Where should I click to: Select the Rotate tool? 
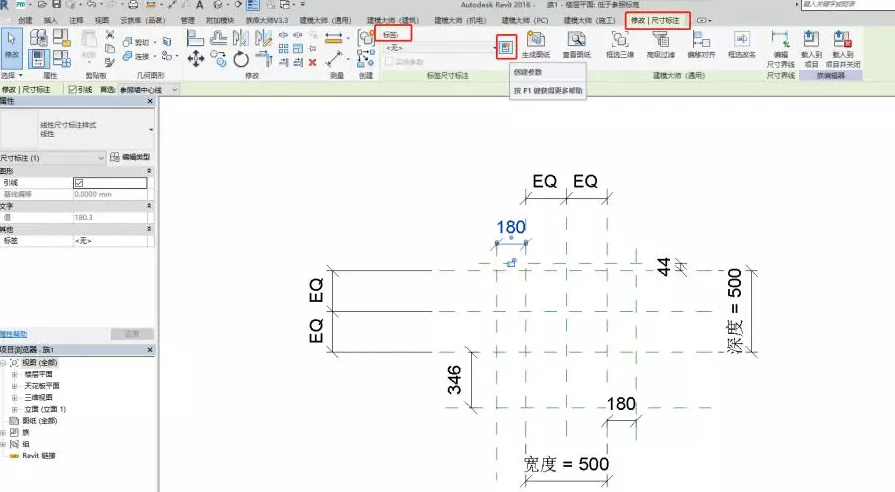coord(241,59)
